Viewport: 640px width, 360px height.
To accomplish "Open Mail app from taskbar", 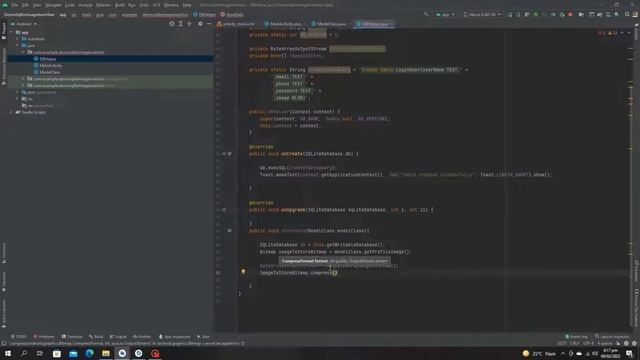I will pos(73,353).
